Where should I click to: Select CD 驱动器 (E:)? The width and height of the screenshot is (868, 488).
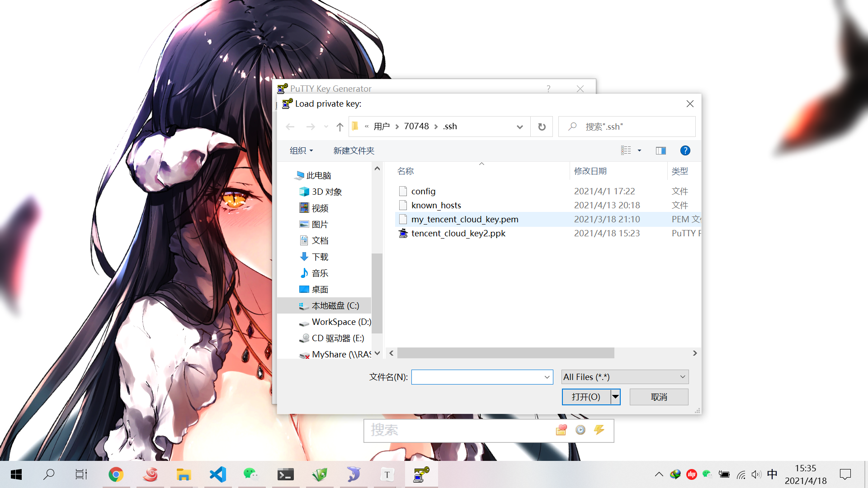click(332, 338)
